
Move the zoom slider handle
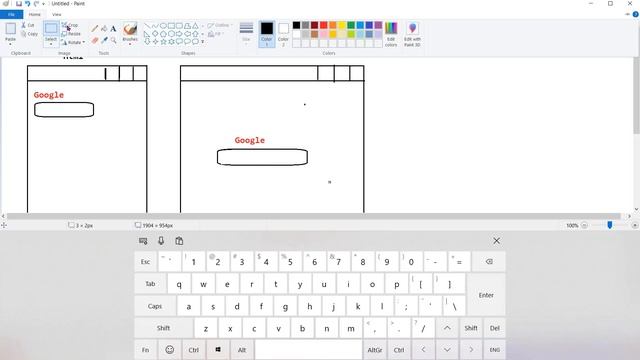click(x=610, y=225)
